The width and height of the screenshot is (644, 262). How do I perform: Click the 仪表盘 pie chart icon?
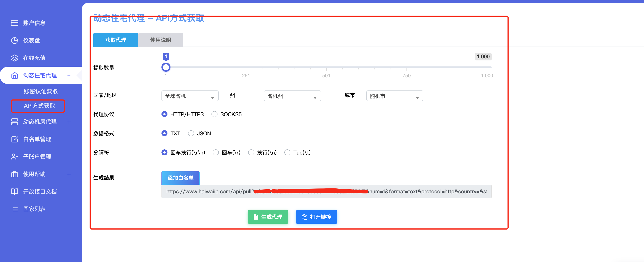click(14, 40)
